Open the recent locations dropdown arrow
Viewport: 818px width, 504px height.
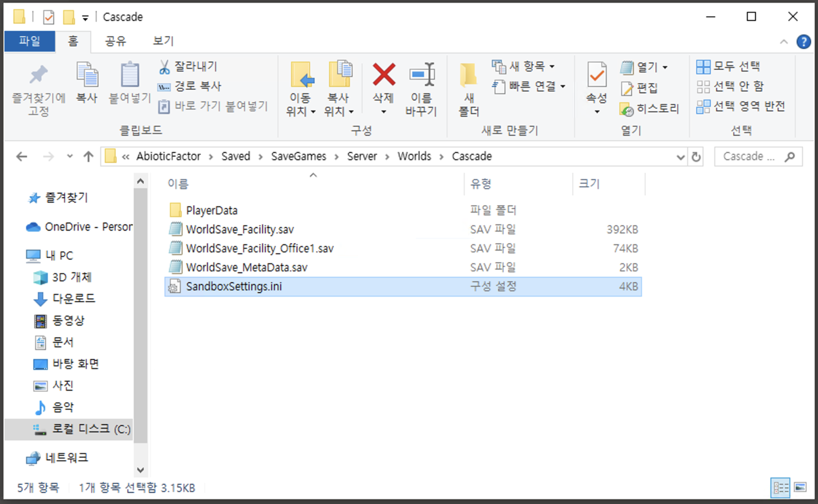coord(70,156)
